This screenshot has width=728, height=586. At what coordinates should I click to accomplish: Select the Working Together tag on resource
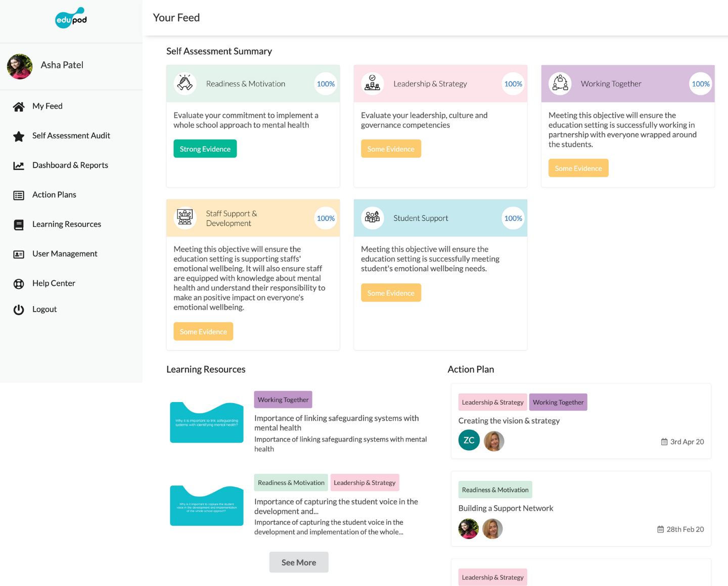[283, 400]
